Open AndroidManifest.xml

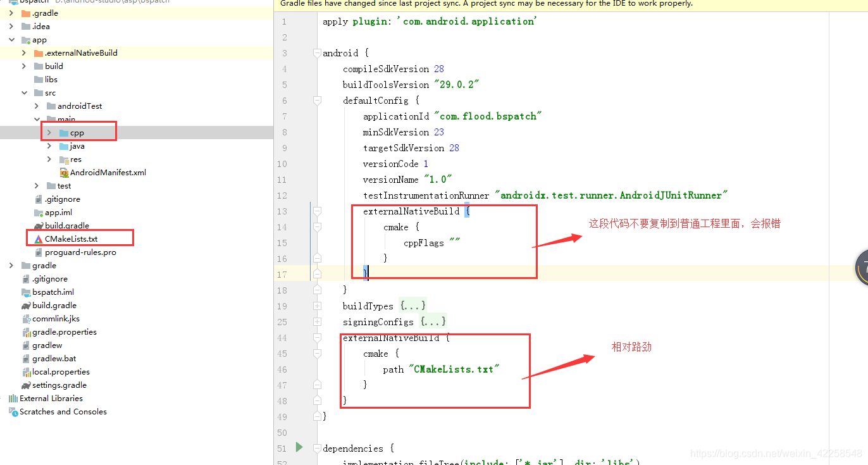pyautogui.click(x=108, y=173)
